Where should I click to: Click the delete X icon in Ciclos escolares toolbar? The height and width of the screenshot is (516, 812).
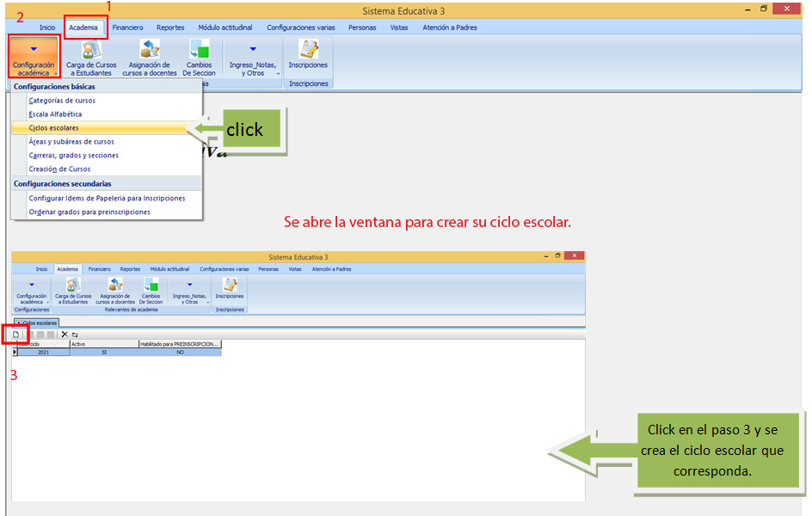tap(64, 334)
